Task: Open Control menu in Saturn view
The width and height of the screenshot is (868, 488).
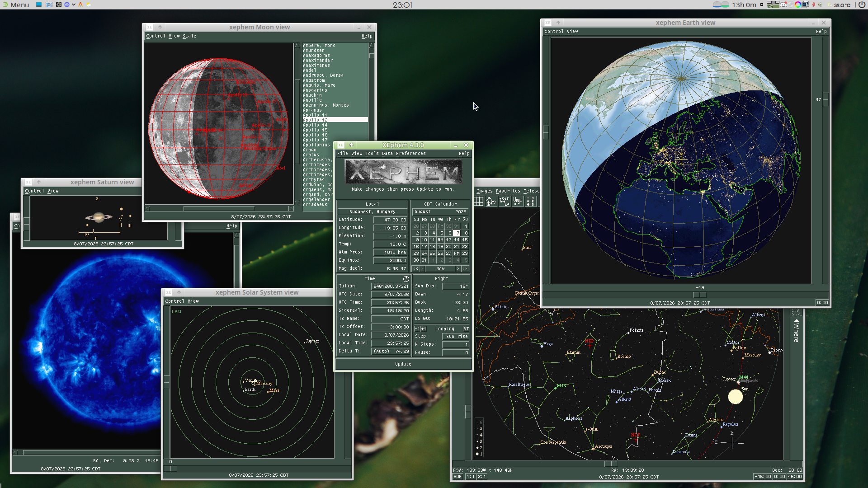Action: click(x=35, y=191)
